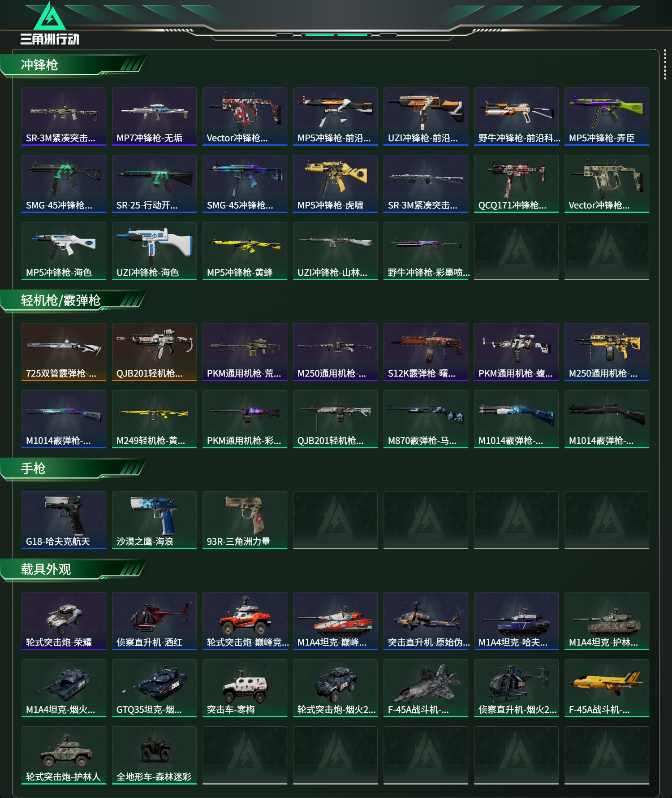Open the 93R-三角洲力量 pistol skin
Screen dimensions: 672x798
[x=245, y=520]
